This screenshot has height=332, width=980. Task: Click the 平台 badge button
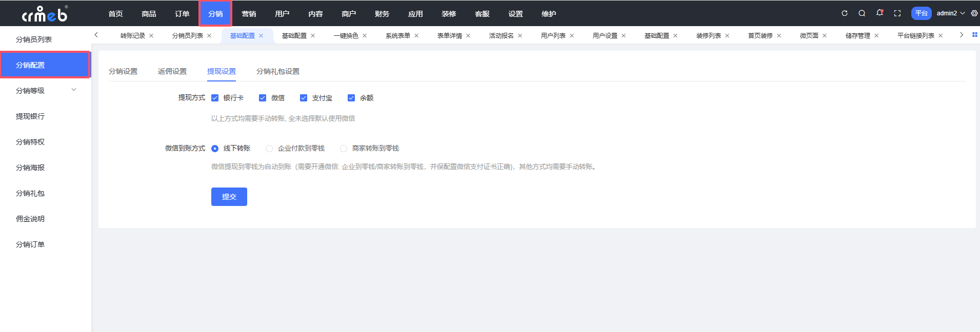pyautogui.click(x=922, y=13)
